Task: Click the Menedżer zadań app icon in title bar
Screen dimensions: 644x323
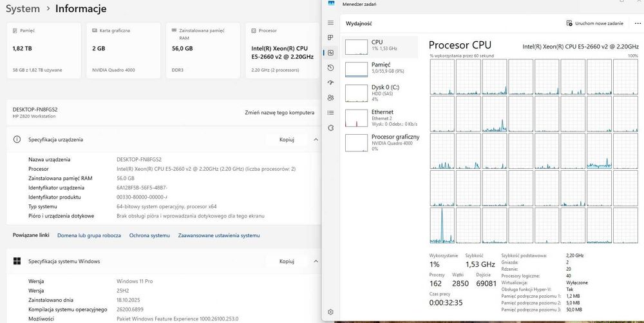Action: click(x=332, y=3)
